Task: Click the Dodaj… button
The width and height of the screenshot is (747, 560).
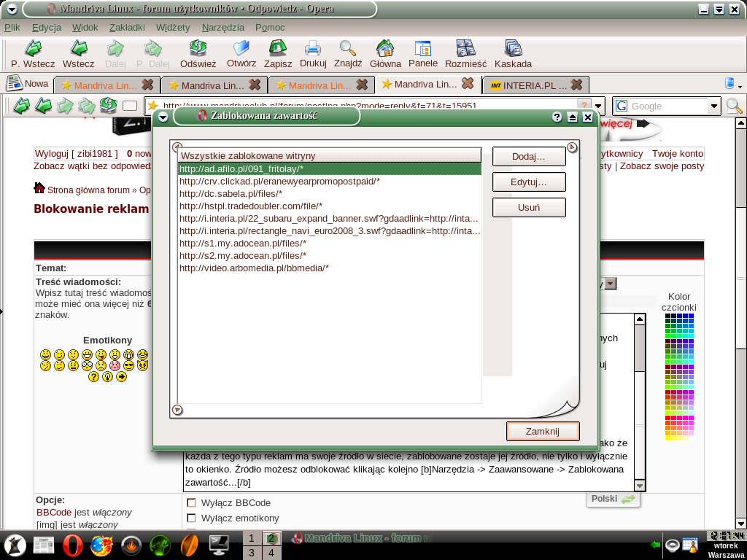Action: (x=529, y=157)
